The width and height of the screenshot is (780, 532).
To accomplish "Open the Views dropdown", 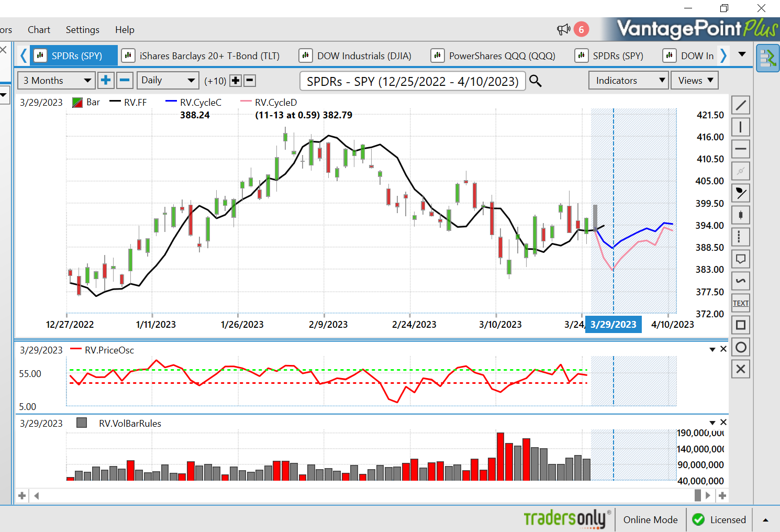I will point(695,81).
